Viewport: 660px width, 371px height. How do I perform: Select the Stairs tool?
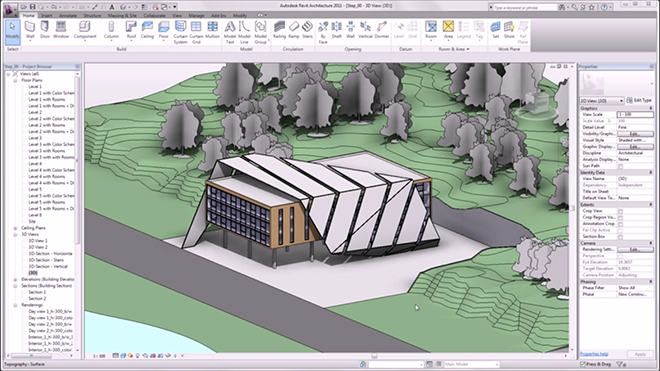(307, 30)
